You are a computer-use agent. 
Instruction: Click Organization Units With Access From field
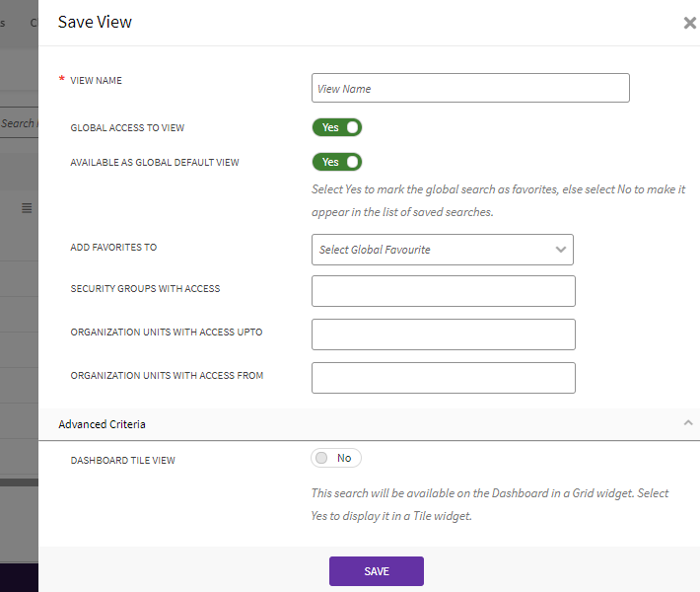[x=443, y=378]
